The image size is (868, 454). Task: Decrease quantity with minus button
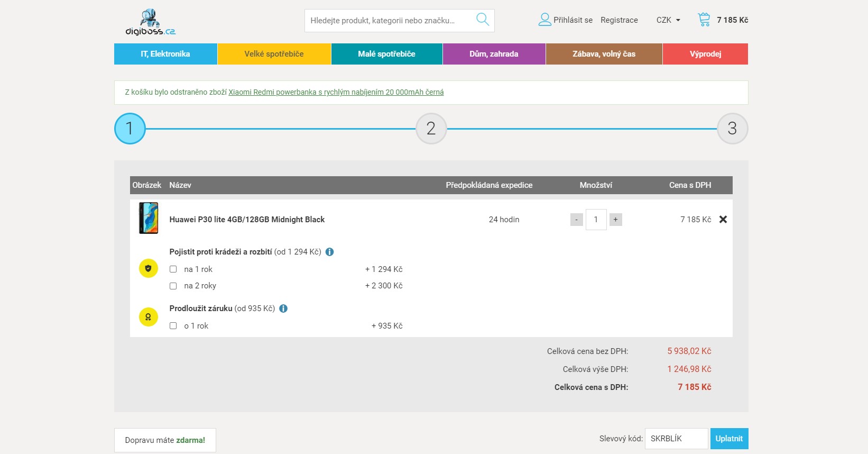pos(577,220)
